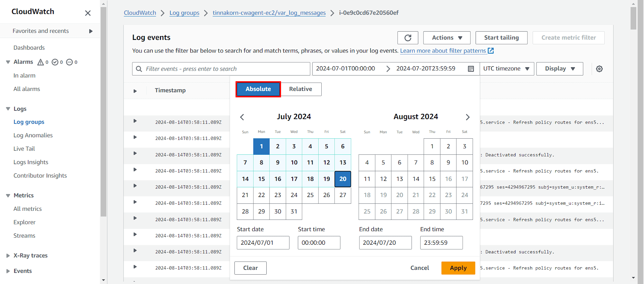Click the End time input field
Image resolution: width=644 pixels, height=284 pixels.
[x=441, y=243]
